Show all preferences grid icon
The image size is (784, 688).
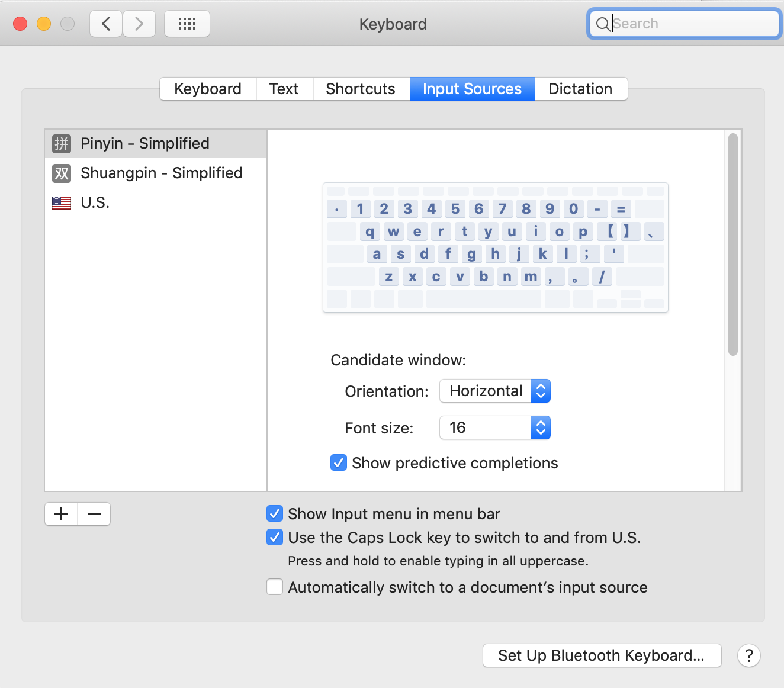click(187, 24)
